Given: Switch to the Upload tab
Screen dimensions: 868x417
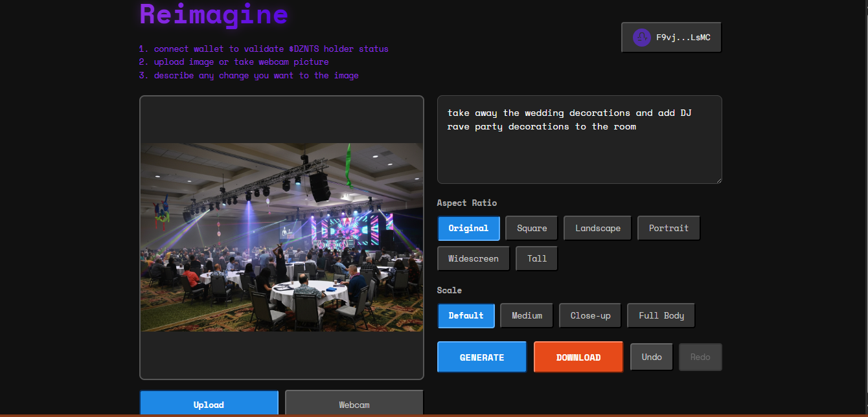Looking at the screenshot, I should [x=209, y=404].
